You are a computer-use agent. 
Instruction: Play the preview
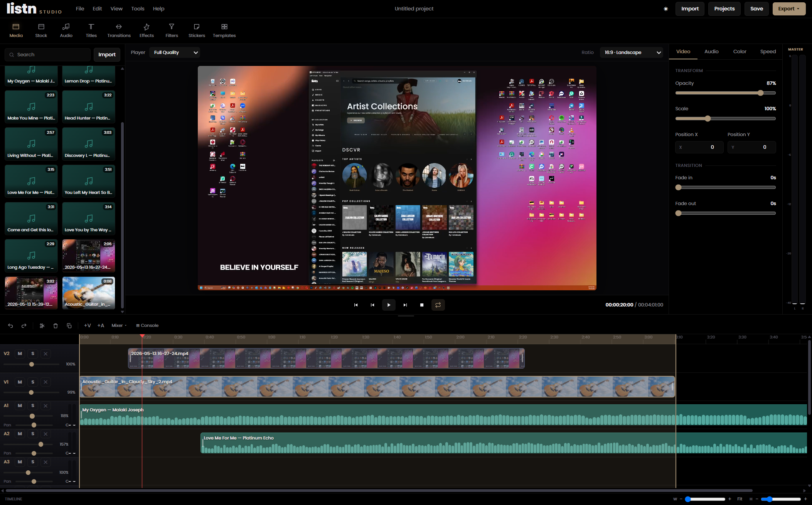389,305
